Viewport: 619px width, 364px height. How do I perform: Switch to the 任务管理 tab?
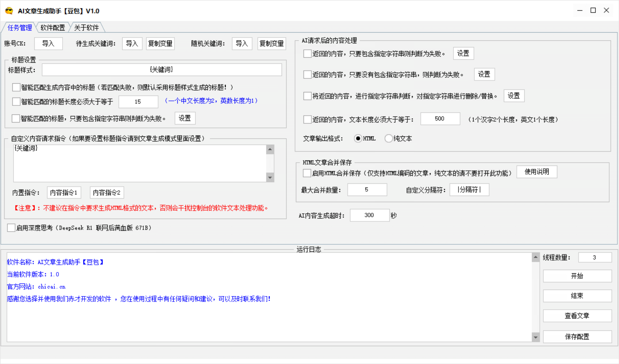point(20,27)
